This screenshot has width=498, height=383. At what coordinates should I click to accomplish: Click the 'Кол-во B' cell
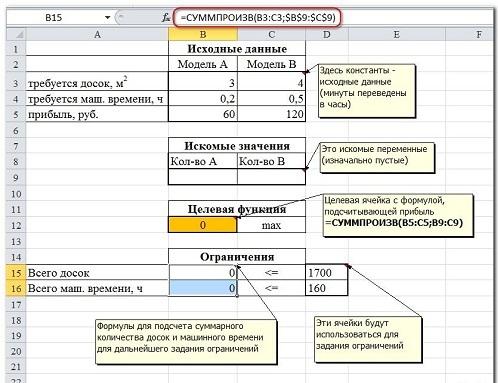271,161
